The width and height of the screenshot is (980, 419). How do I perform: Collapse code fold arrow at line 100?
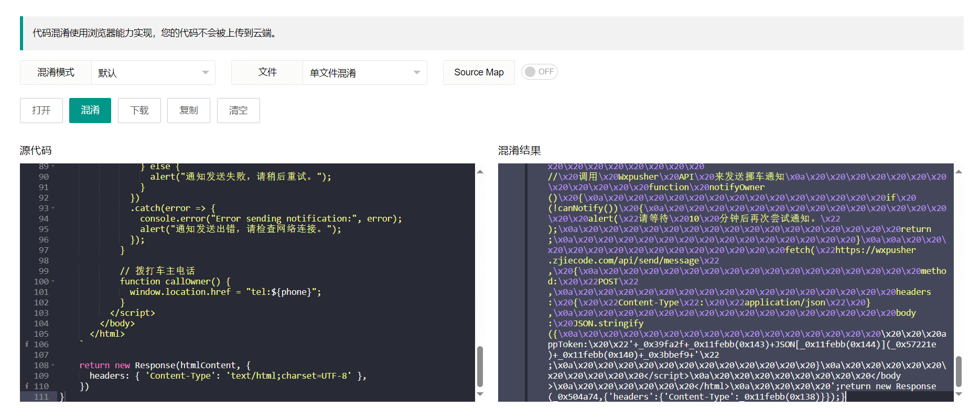[x=53, y=282]
